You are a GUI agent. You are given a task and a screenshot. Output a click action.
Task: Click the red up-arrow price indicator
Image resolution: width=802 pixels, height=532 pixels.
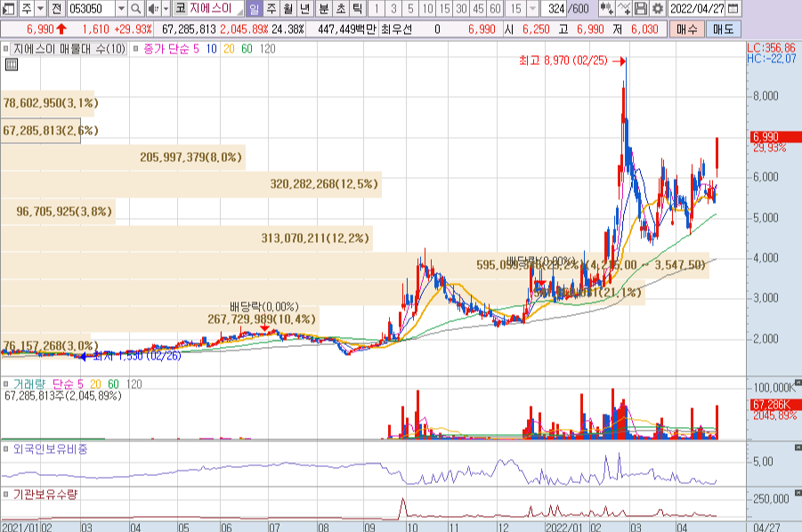[x=61, y=29]
